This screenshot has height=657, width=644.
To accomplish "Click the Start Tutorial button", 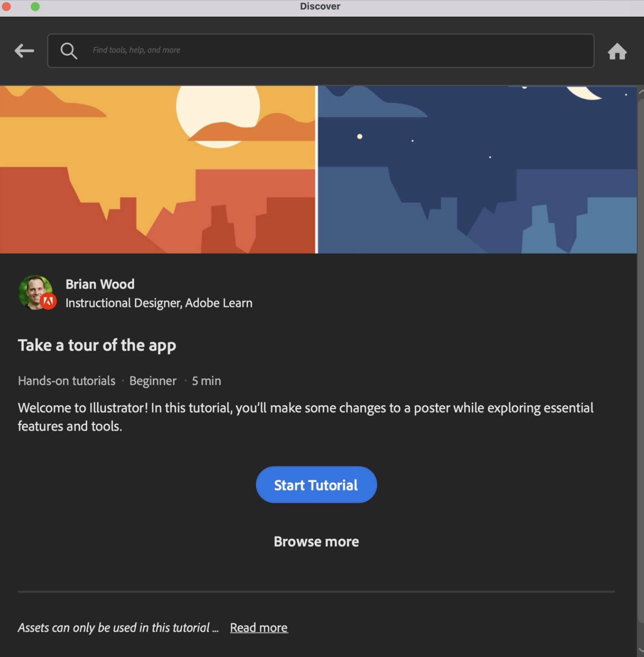I will point(316,485).
